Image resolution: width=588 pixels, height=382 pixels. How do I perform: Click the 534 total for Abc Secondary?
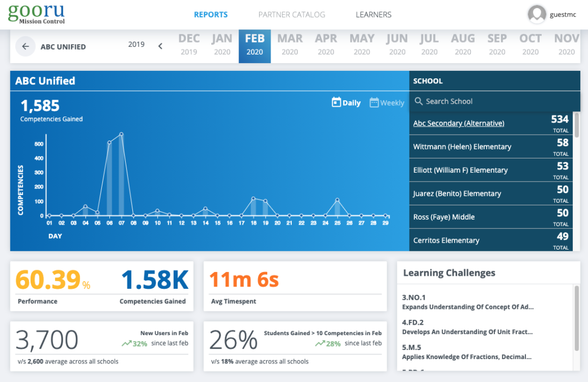pyautogui.click(x=560, y=119)
